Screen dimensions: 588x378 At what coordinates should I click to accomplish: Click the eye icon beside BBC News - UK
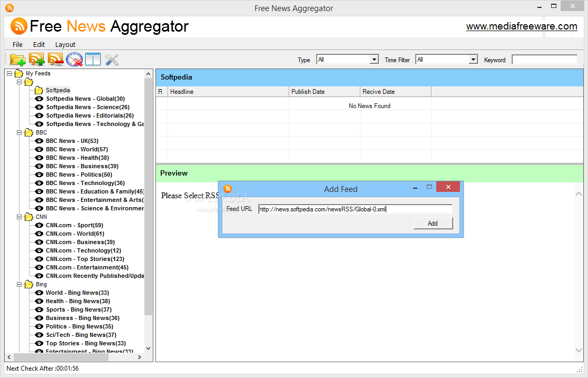[39, 141]
